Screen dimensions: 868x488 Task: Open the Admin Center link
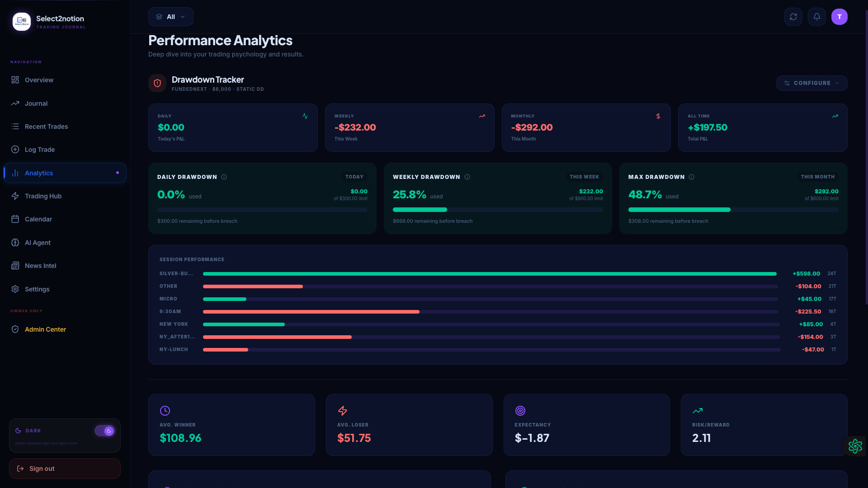(x=65, y=329)
